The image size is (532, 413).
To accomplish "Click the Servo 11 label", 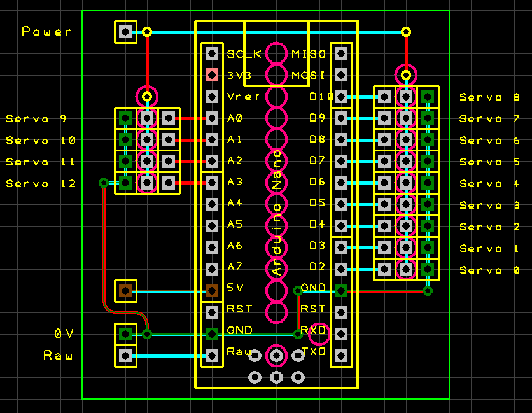I will [x=40, y=162].
